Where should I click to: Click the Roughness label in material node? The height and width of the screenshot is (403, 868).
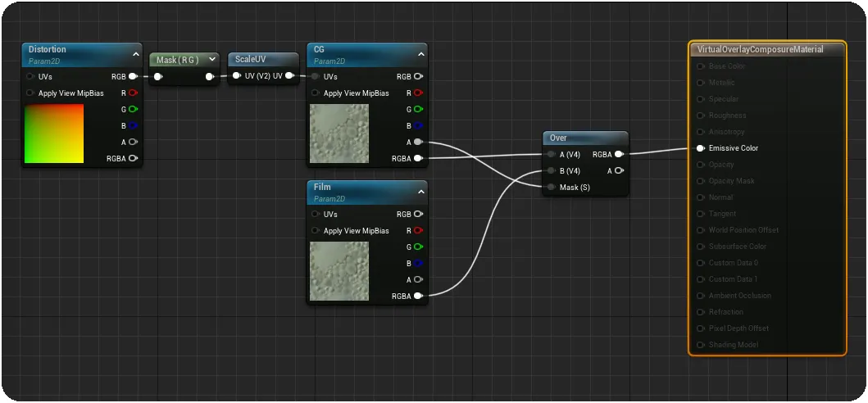pyautogui.click(x=727, y=115)
